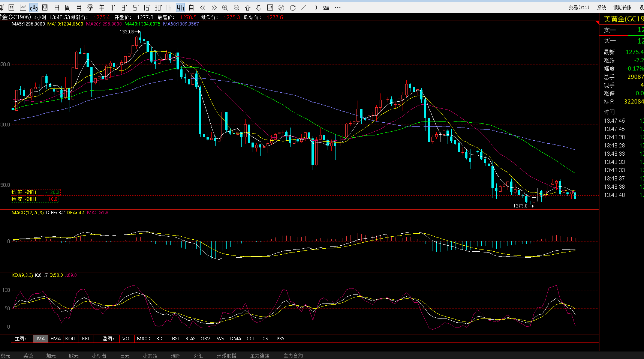Switch to daily (日) period
This screenshot has width=644, height=359.
tap(57, 8)
